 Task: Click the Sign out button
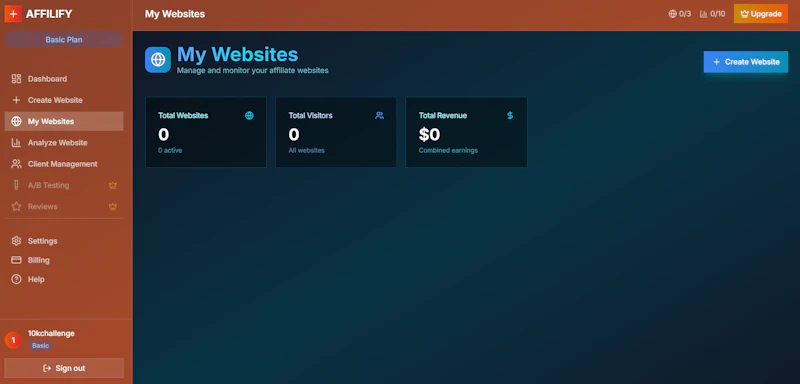click(64, 368)
